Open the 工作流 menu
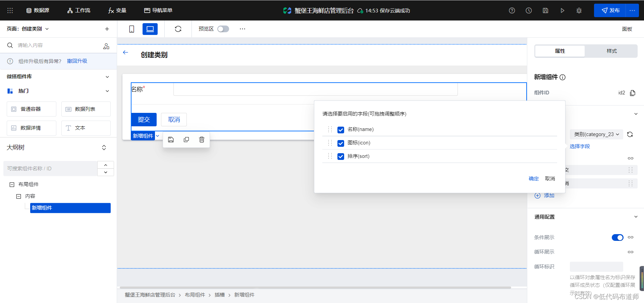This screenshot has height=303, width=644. (x=79, y=10)
